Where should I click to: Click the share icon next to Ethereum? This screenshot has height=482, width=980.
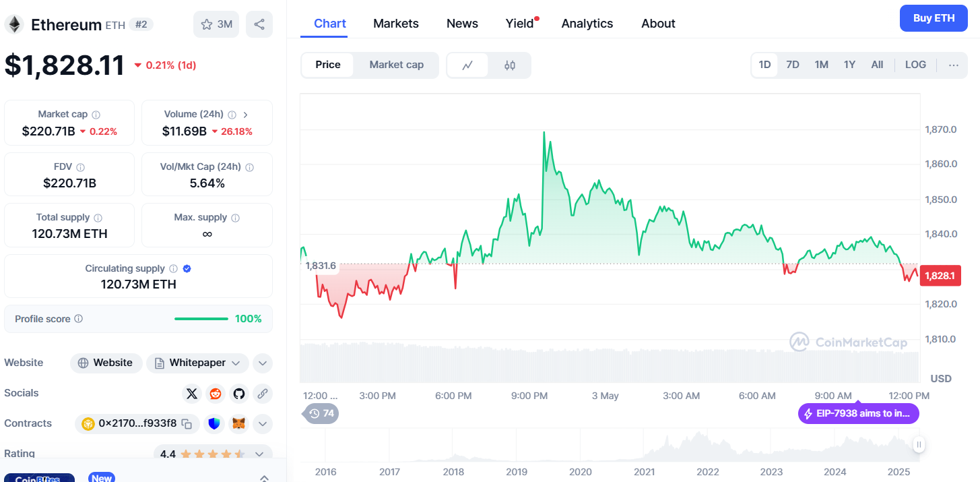click(259, 24)
